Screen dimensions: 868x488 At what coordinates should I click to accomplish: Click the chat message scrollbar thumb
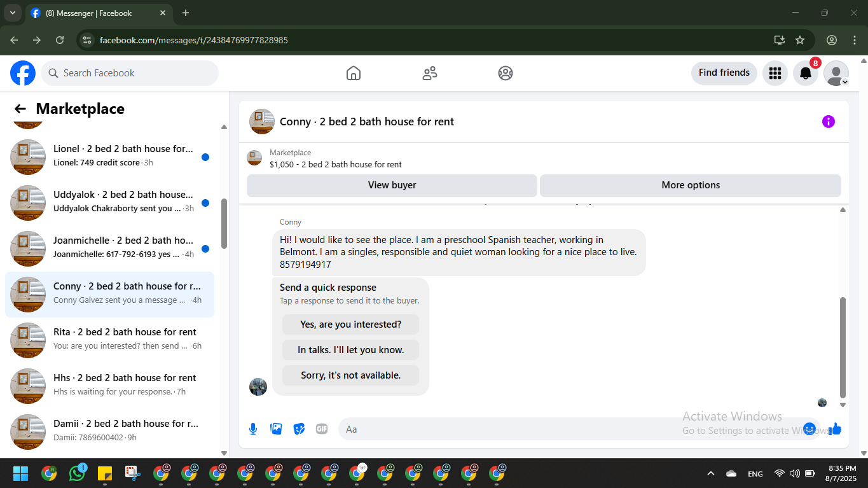click(843, 347)
